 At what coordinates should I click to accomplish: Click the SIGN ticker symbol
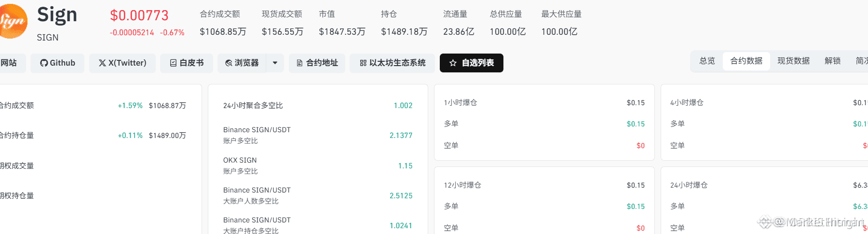(48, 38)
